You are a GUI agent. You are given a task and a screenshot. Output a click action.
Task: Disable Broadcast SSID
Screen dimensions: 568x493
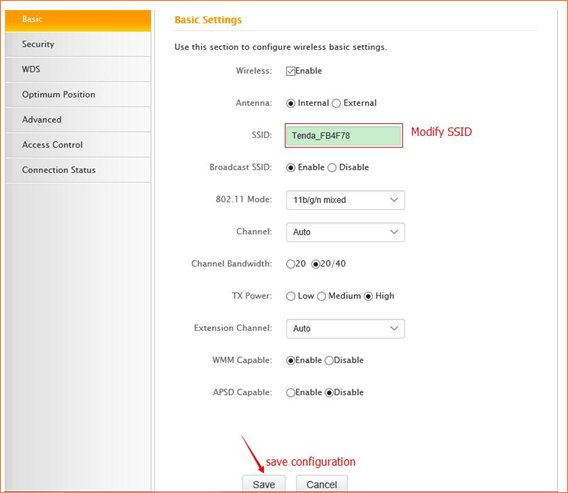click(x=332, y=168)
